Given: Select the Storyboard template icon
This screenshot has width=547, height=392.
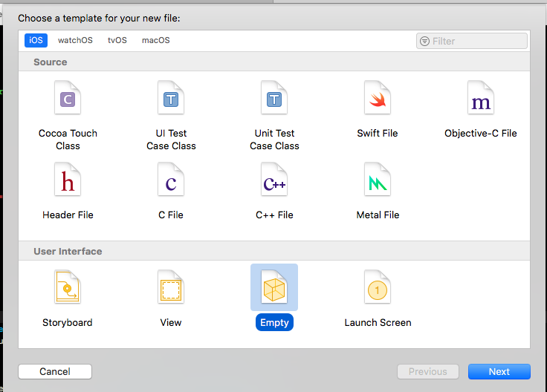Looking at the screenshot, I should coord(68,287).
